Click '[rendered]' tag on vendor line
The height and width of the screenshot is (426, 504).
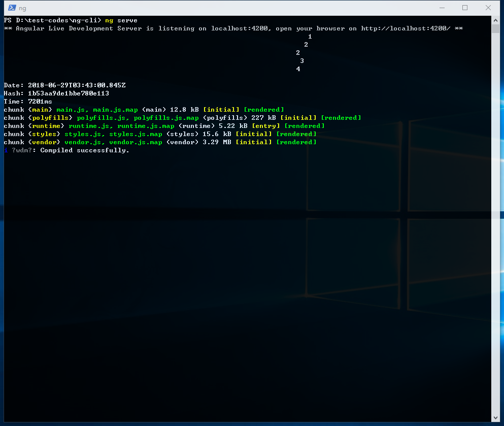[x=296, y=142]
